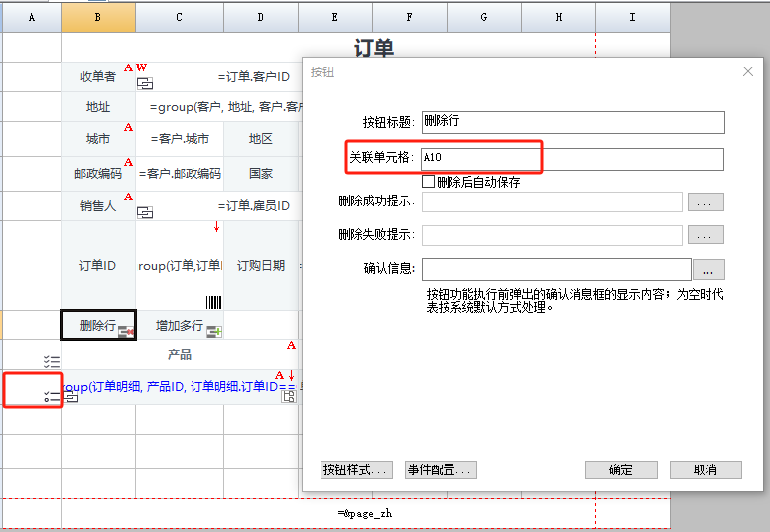This screenshot has width=770, height=532.
Task: Enable 删除后自动保存 checkbox
Action: 429,182
